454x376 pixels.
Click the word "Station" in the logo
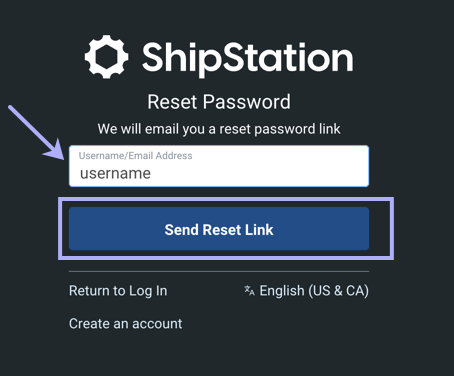(285, 57)
